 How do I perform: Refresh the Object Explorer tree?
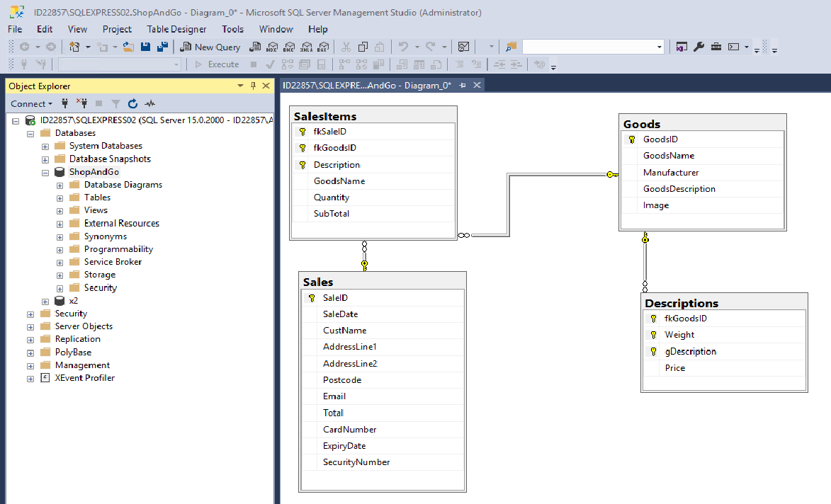[x=133, y=103]
